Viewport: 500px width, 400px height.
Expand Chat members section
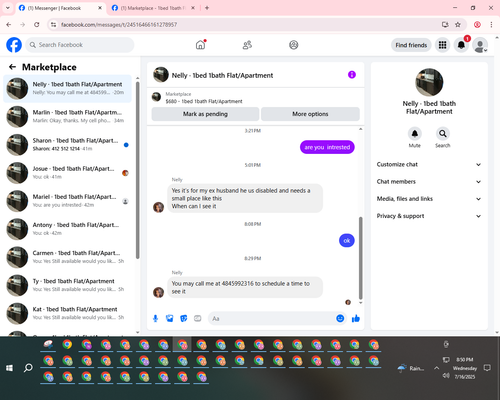click(429, 182)
